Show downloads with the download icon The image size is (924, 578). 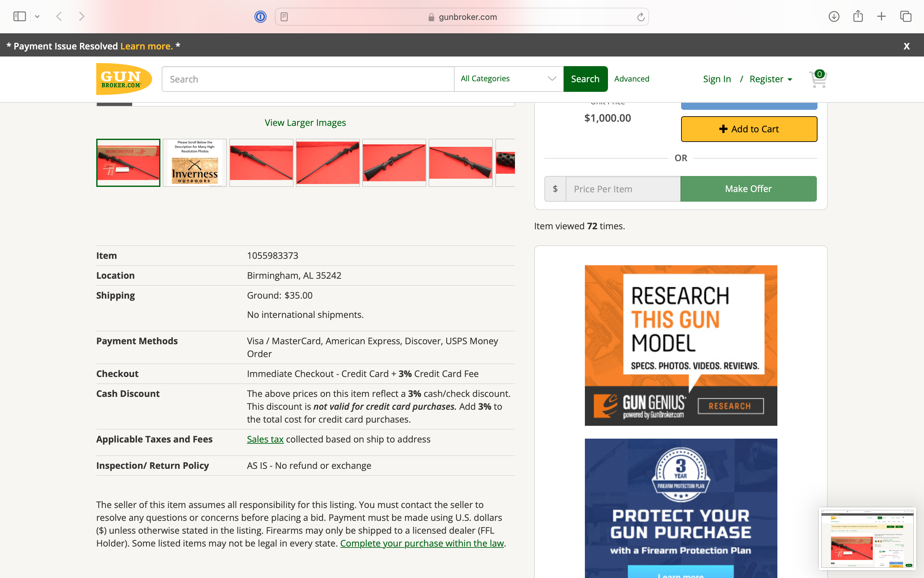[834, 16]
